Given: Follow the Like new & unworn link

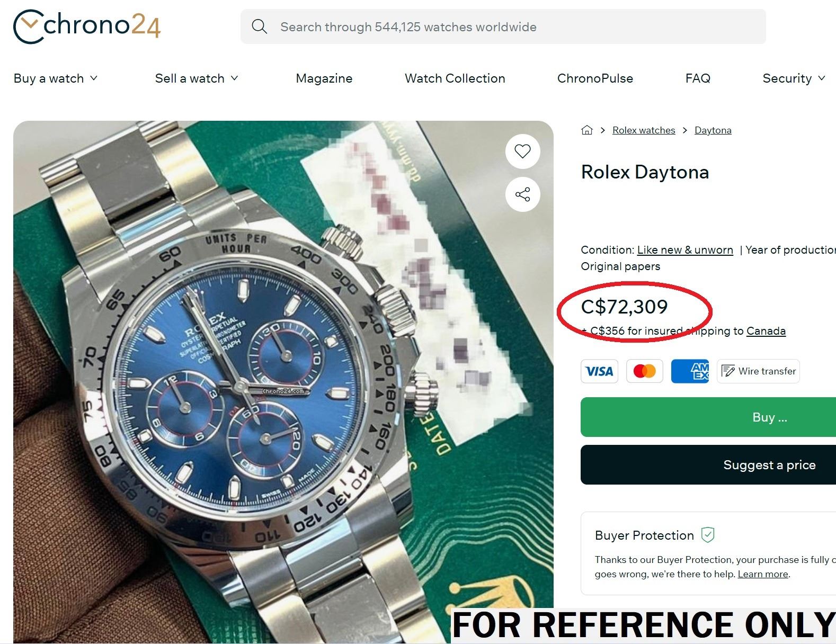Looking at the screenshot, I should [x=684, y=250].
